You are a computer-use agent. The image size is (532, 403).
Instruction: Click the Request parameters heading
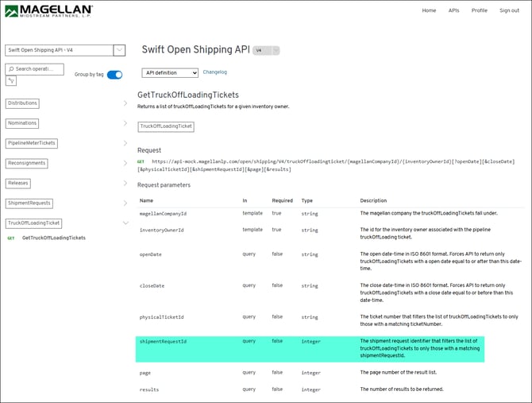(164, 185)
